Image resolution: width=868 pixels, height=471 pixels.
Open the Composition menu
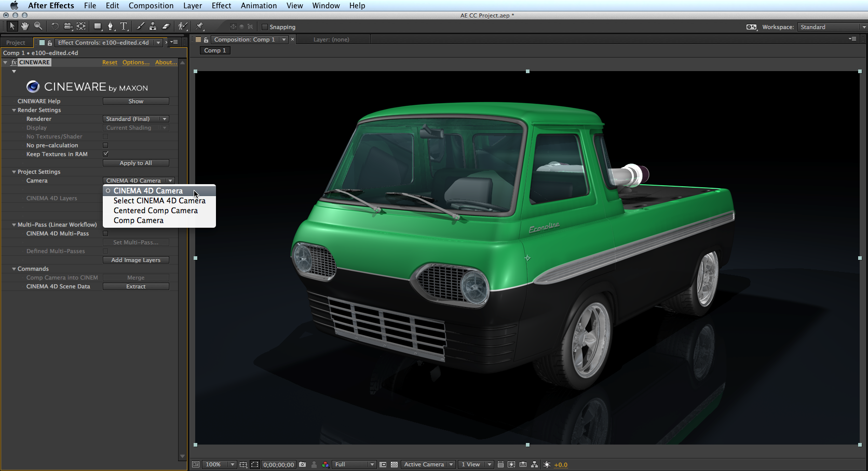click(151, 5)
